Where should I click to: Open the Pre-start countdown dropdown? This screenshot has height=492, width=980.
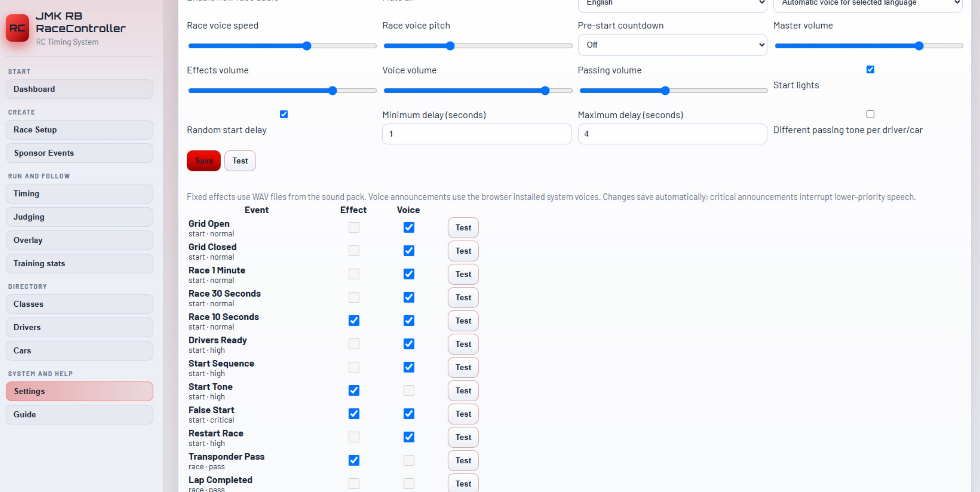point(672,45)
